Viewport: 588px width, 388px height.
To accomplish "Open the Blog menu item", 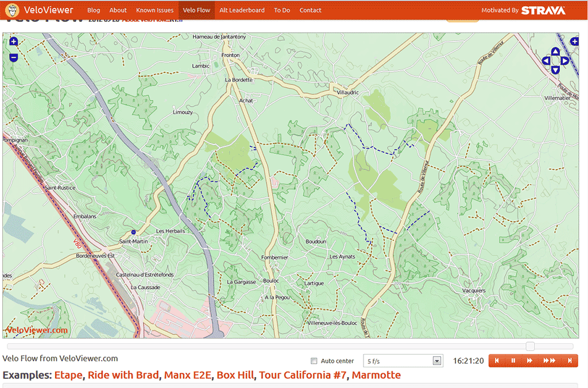I will [x=94, y=10].
